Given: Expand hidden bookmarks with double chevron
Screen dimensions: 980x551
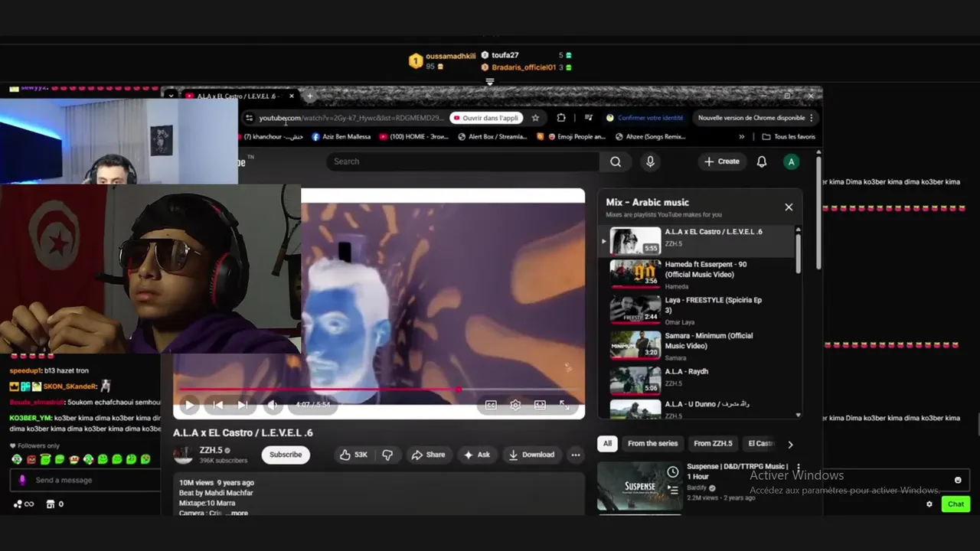Looking at the screenshot, I should [741, 137].
